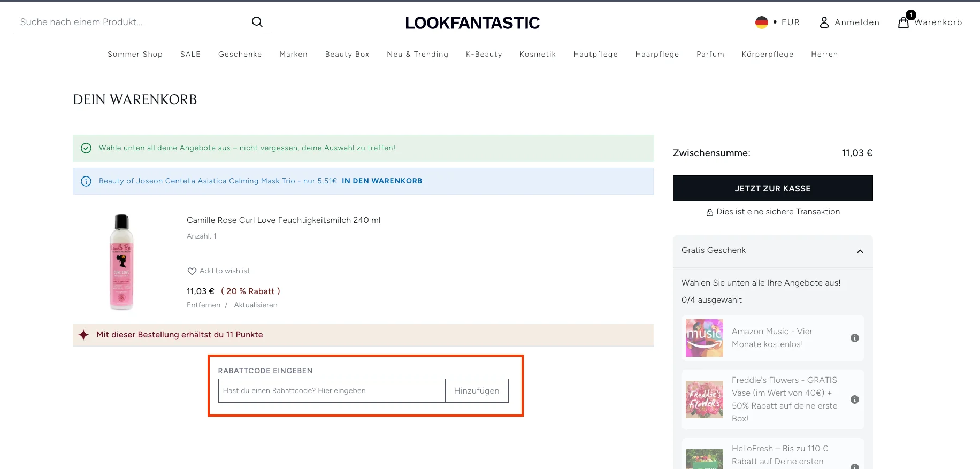
Task: Focus the Rabattcode input field
Action: coord(332,391)
